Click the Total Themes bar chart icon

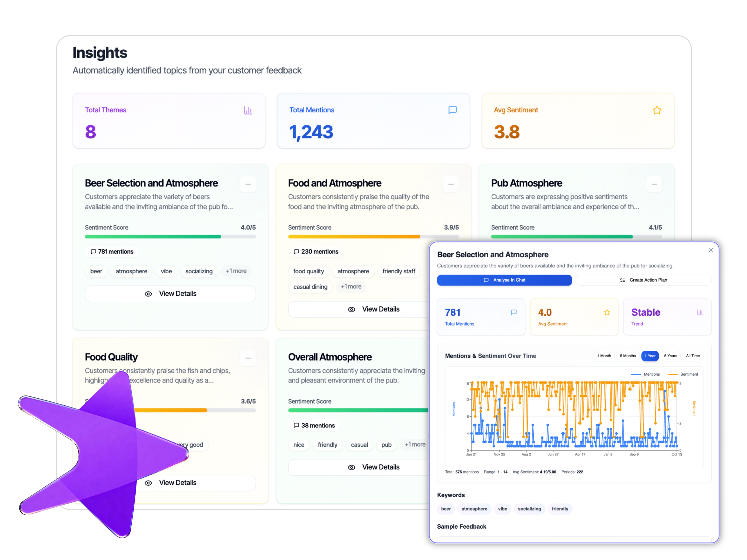click(x=248, y=110)
